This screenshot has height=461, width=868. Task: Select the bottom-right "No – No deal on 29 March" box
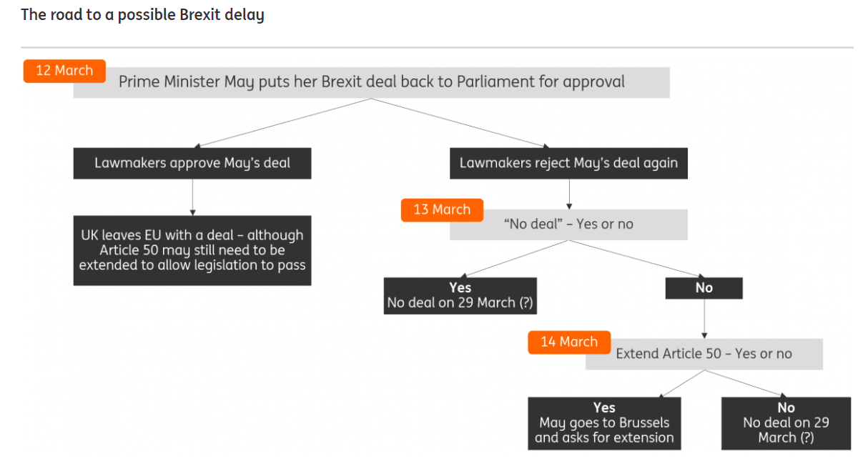coord(786,423)
